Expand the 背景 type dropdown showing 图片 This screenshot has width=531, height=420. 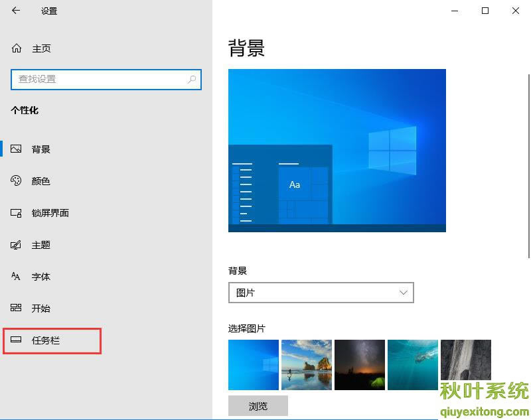pyautogui.click(x=321, y=293)
